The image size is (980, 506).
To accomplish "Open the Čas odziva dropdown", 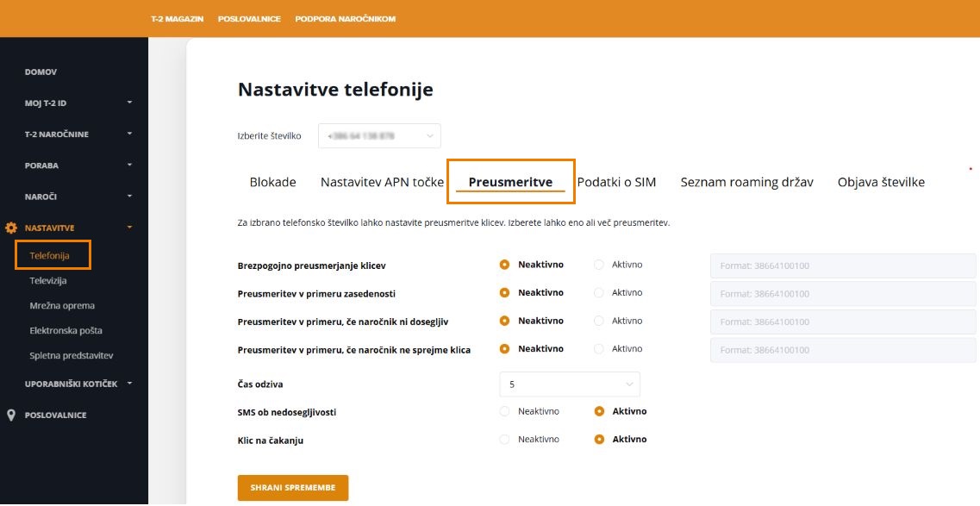I will pyautogui.click(x=570, y=384).
